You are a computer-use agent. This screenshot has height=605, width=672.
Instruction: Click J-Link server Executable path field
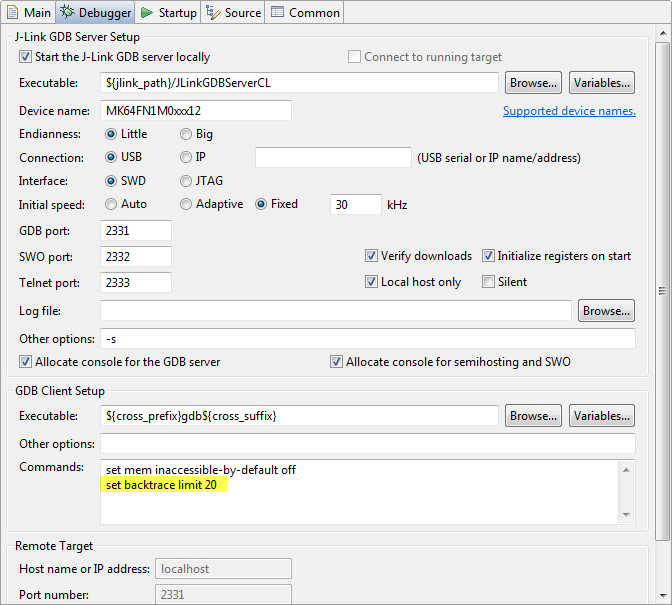(x=299, y=83)
